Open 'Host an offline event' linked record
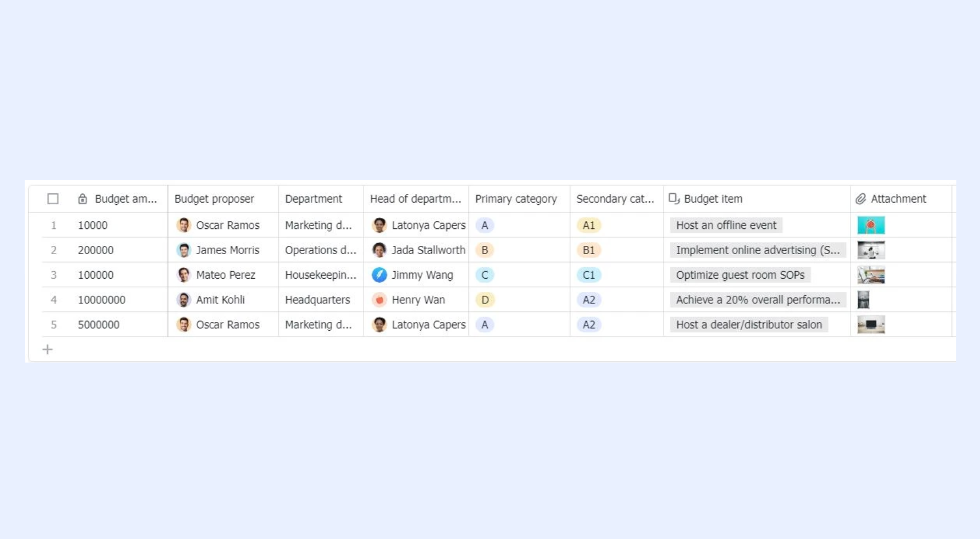The image size is (980, 539). 726,225
